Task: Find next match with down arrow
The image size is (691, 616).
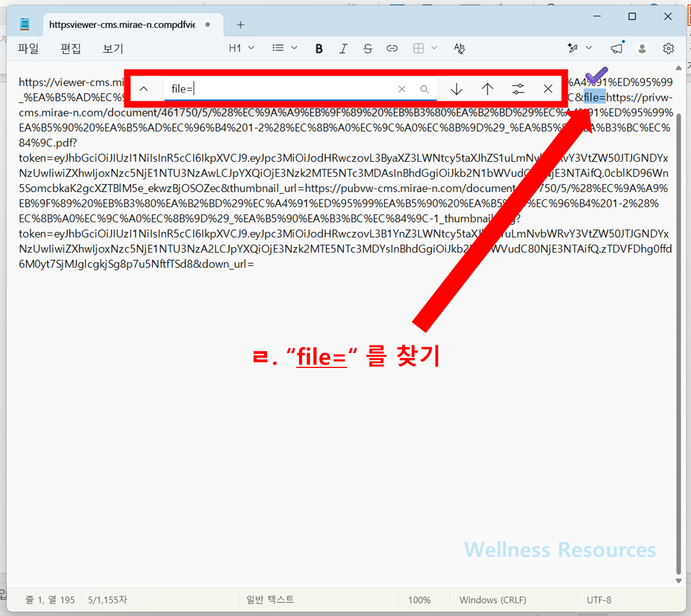Action: (457, 89)
